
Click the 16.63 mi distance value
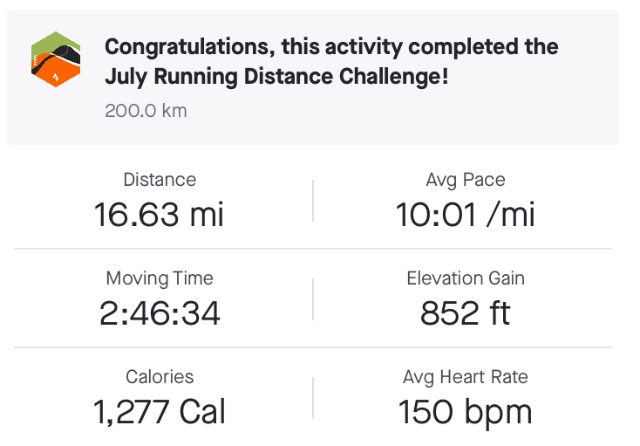click(159, 215)
